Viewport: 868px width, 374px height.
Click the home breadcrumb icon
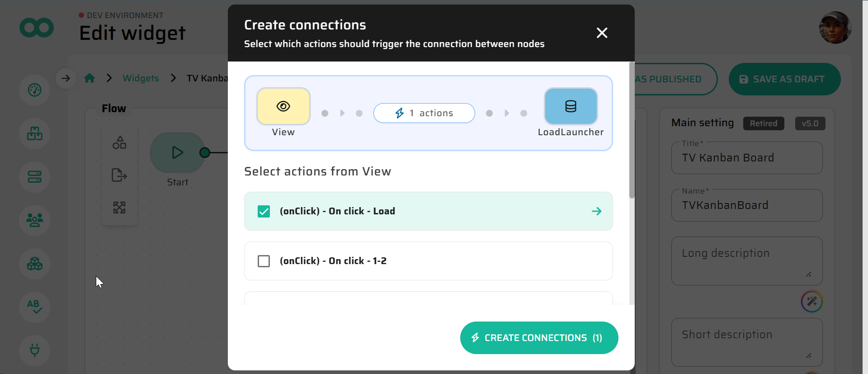point(90,78)
